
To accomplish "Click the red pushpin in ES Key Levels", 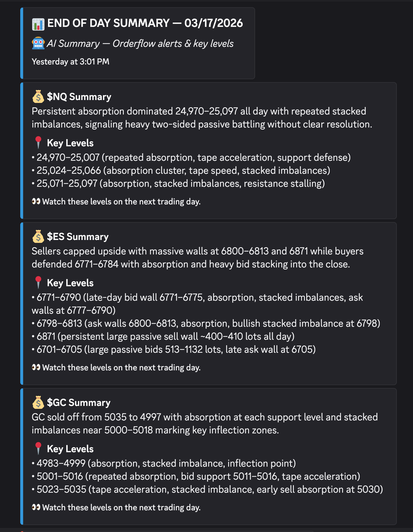I will pyautogui.click(x=38, y=283).
